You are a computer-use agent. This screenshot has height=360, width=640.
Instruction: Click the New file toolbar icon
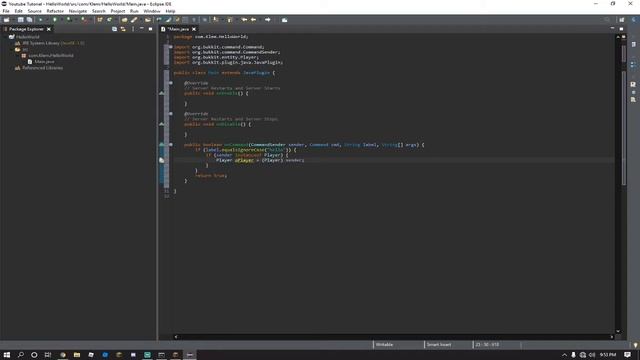click(7, 20)
